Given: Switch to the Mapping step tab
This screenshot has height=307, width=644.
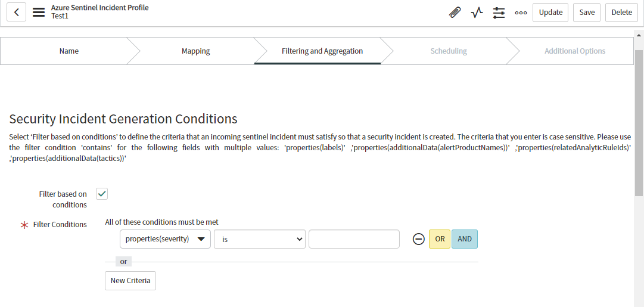Looking at the screenshot, I should click(196, 51).
